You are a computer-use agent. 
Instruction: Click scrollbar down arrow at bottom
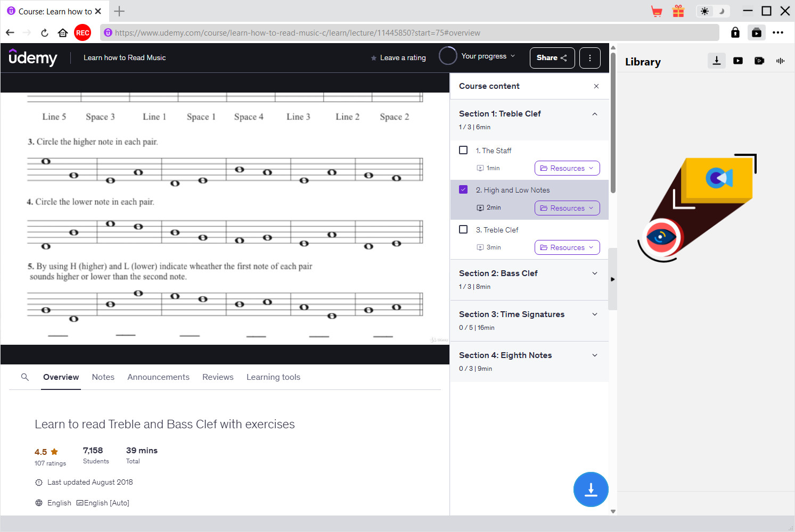click(x=613, y=511)
